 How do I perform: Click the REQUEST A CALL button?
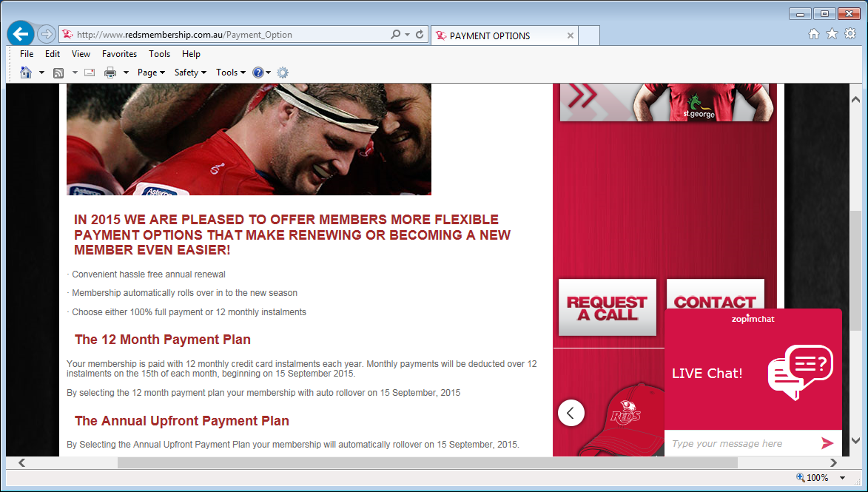pyautogui.click(x=607, y=308)
